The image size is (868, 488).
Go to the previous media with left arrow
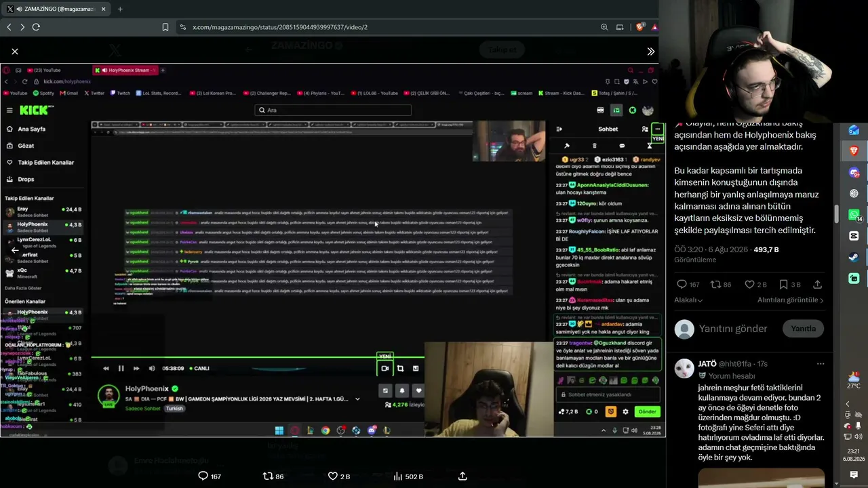[15, 250]
